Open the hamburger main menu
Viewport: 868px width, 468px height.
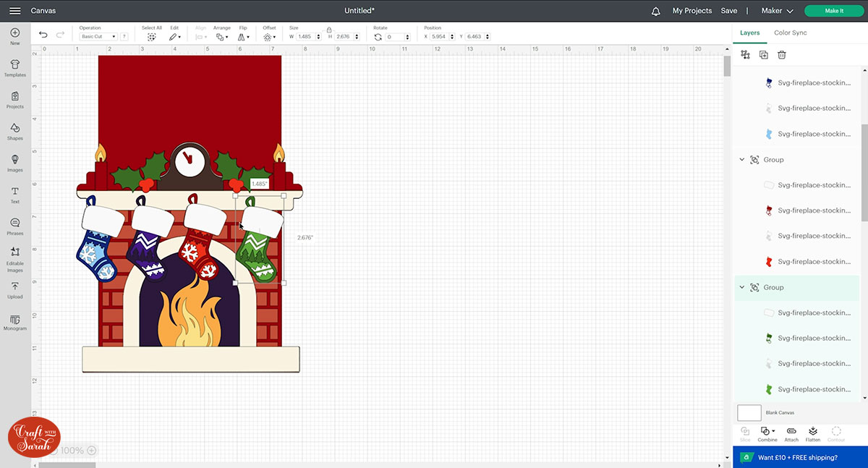point(14,11)
